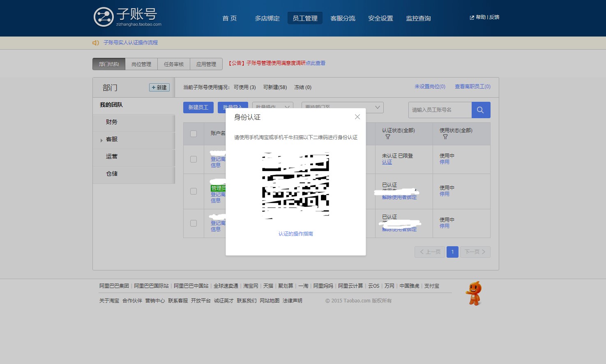The image size is (606, 364).
Task: Switch to the 岗位管理 tab
Action: (141, 64)
